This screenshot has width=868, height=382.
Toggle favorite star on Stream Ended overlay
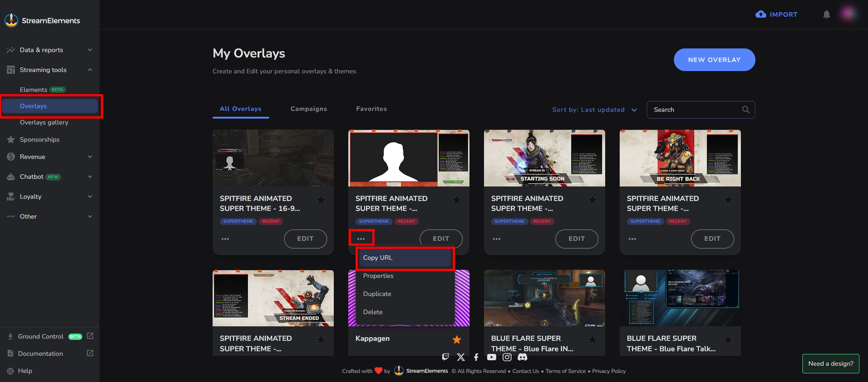click(321, 339)
